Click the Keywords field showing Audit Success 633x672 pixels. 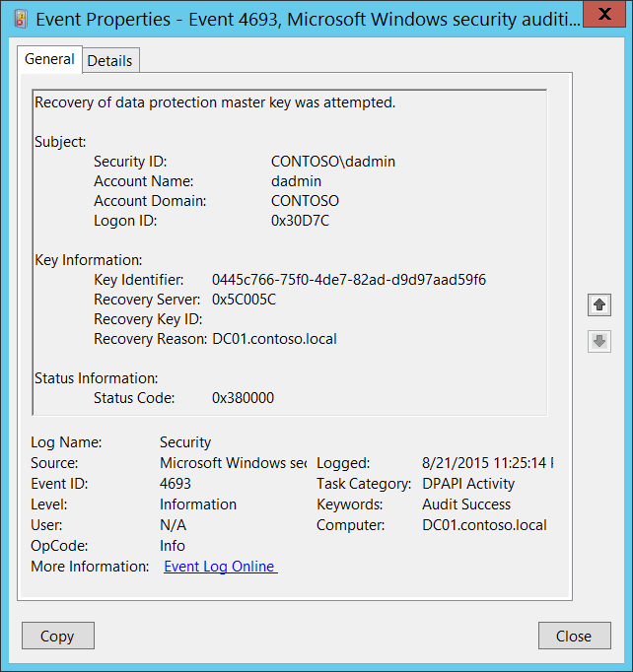(466, 504)
